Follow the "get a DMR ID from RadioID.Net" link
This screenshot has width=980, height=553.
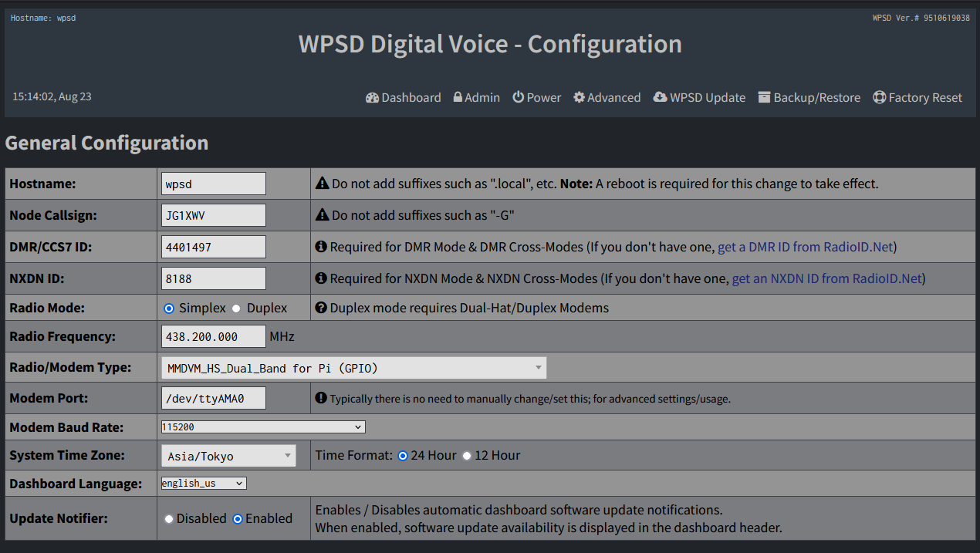point(806,248)
